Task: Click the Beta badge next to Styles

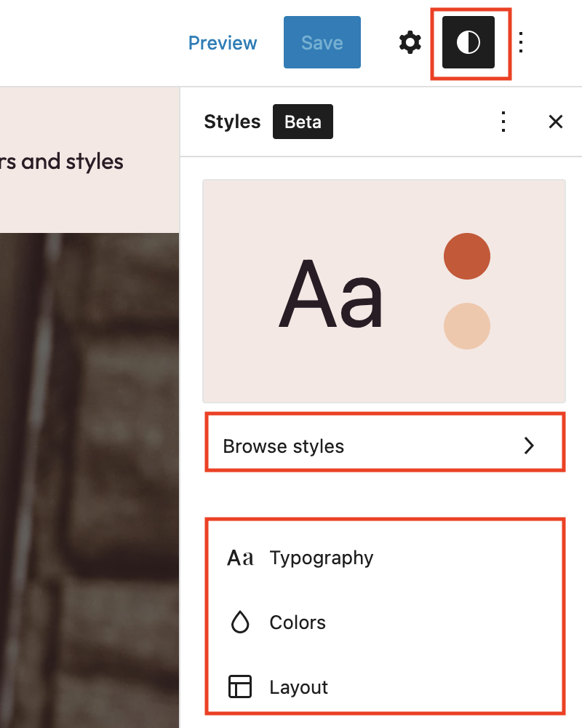Action: (x=303, y=122)
